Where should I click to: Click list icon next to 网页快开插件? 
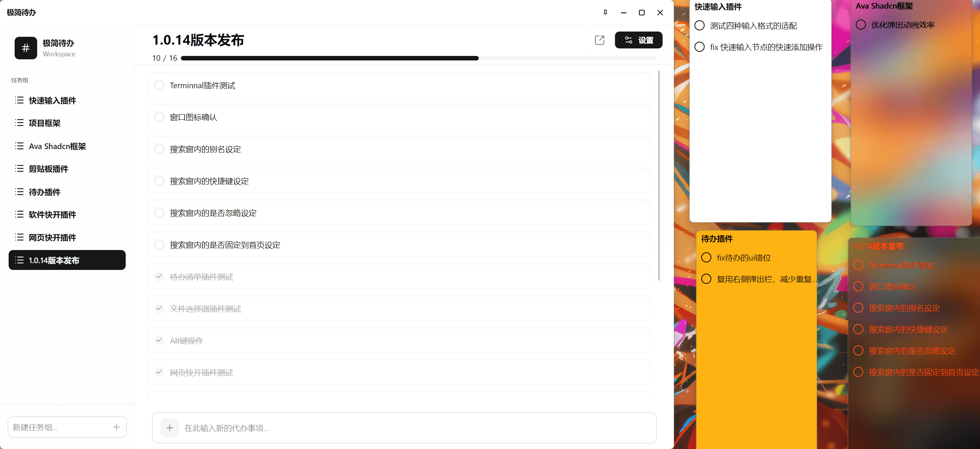(x=20, y=237)
